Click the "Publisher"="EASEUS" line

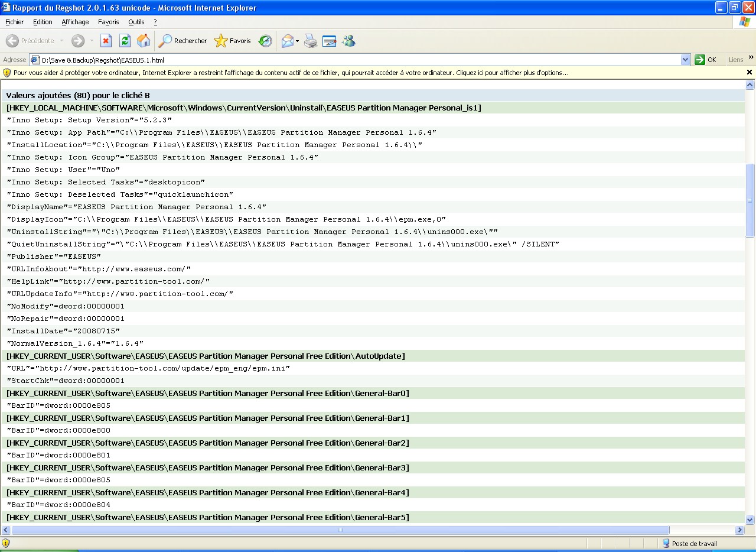[54, 256]
